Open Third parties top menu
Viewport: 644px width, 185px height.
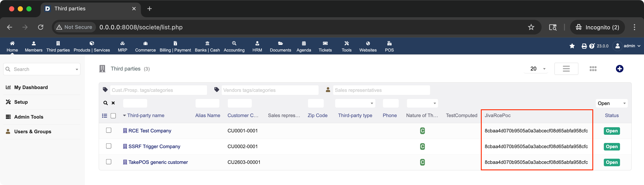click(58, 46)
